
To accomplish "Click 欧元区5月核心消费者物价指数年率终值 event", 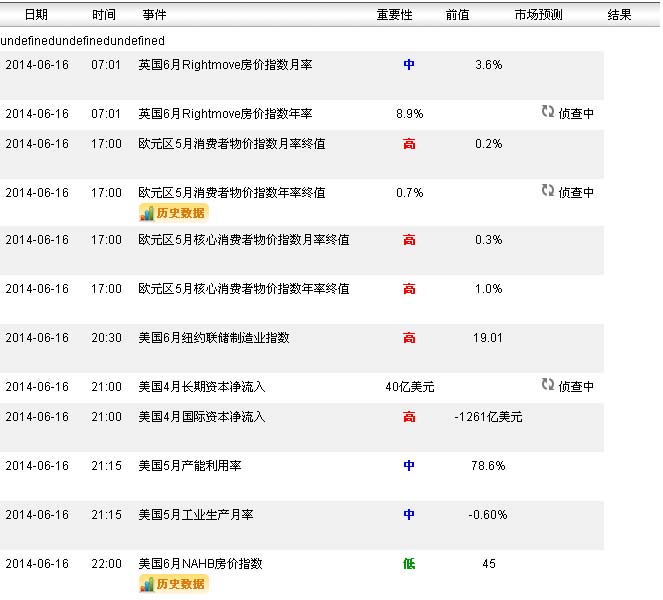I will pyautogui.click(x=243, y=289).
